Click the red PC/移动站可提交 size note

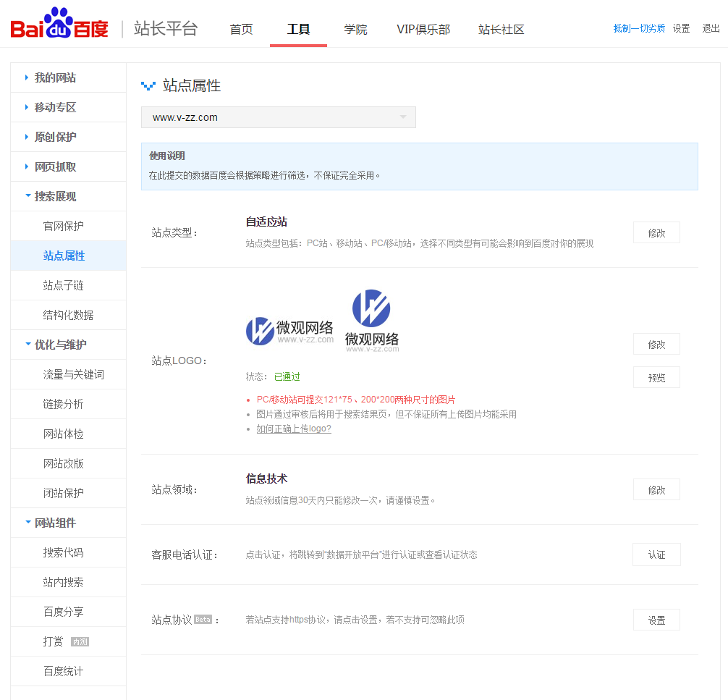(355, 400)
